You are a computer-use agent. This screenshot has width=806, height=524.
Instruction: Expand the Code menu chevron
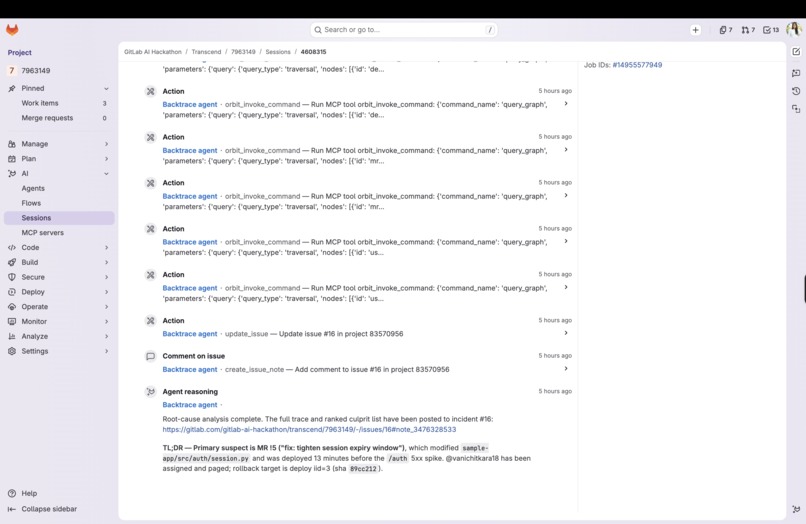point(106,247)
